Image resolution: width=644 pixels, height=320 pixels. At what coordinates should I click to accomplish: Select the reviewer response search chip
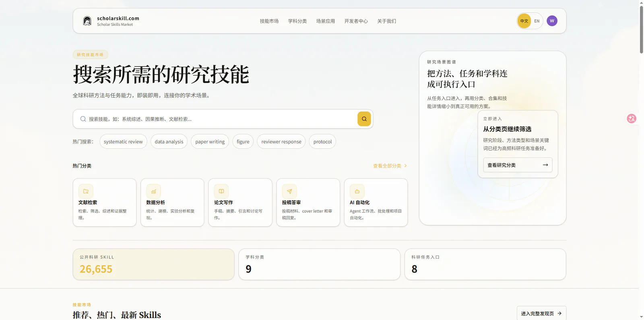281,141
